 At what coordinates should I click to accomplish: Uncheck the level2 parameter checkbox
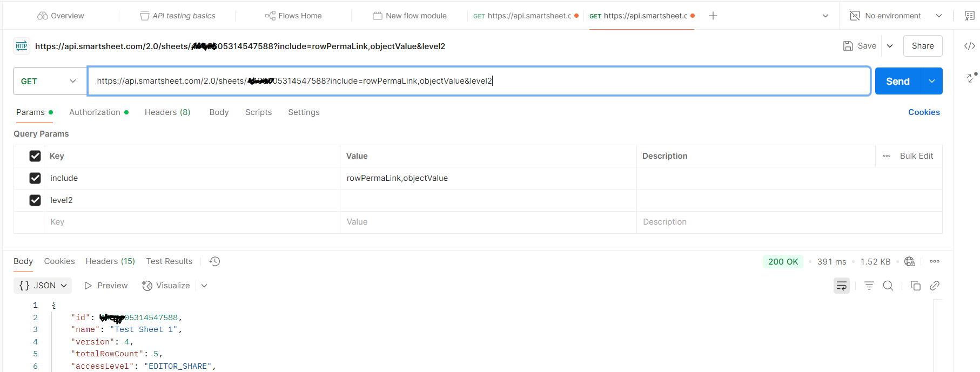pos(35,200)
